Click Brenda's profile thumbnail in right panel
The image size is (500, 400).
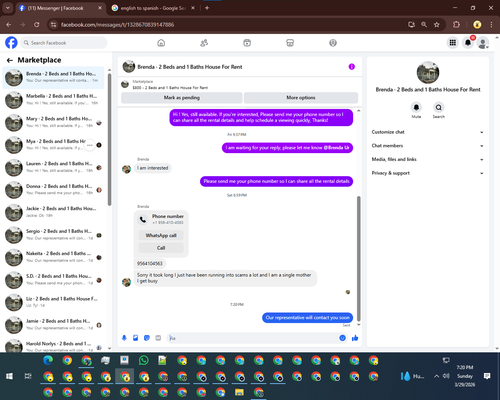(x=428, y=72)
